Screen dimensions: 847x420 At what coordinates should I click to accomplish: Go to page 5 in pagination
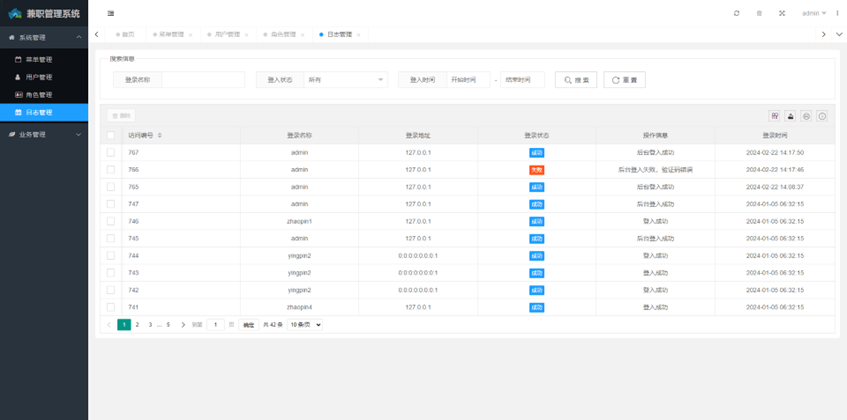pos(168,325)
